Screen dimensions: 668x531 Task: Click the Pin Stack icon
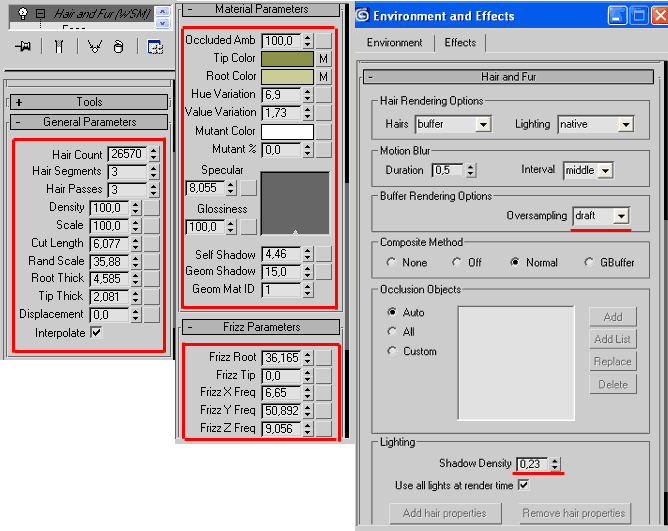(x=23, y=46)
